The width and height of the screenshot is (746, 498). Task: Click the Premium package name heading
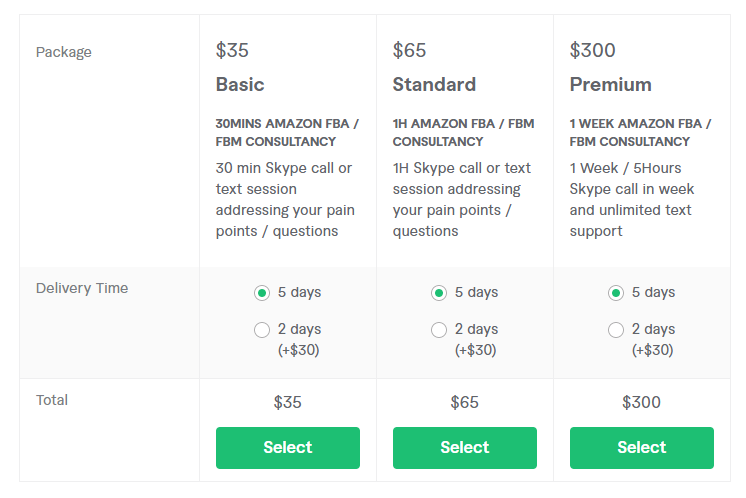pyautogui.click(x=610, y=85)
